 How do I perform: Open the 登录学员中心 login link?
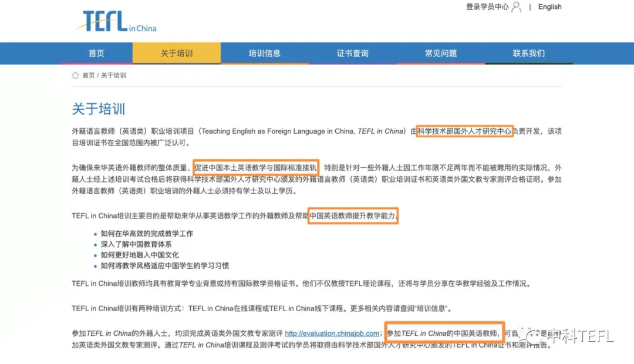tap(487, 7)
